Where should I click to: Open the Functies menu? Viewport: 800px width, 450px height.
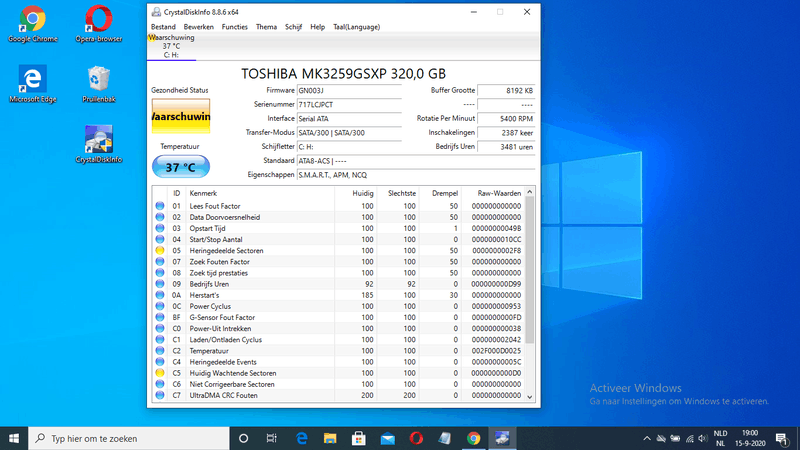[x=235, y=27]
